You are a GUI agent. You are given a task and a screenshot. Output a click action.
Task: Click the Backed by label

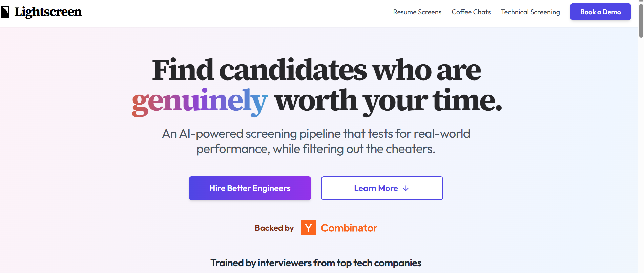click(274, 228)
